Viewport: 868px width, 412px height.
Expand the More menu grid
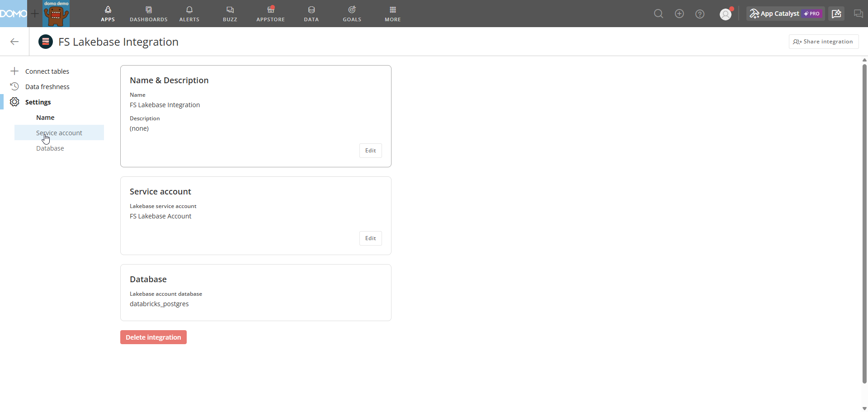(x=393, y=14)
